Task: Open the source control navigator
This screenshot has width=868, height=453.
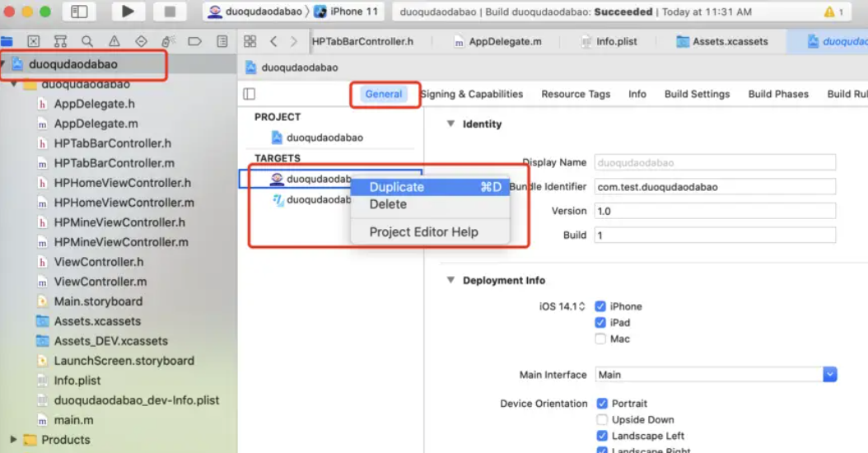Action: pyautogui.click(x=33, y=41)
